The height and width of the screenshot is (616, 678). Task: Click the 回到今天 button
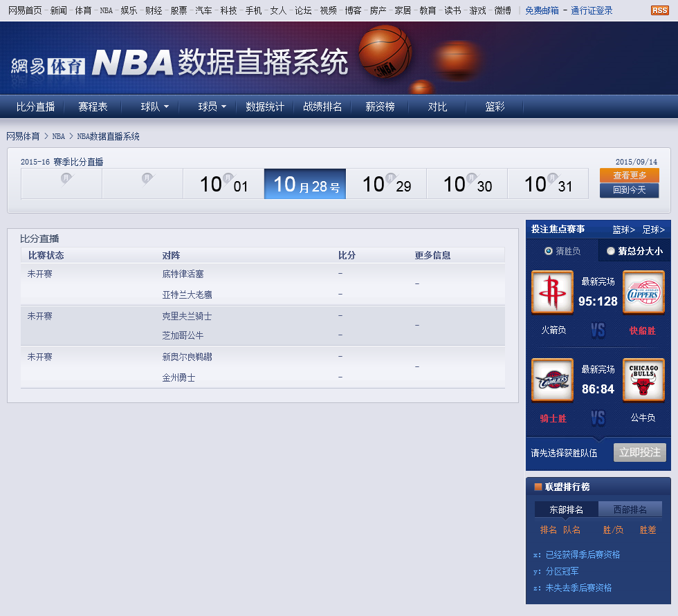click(629, 190)
